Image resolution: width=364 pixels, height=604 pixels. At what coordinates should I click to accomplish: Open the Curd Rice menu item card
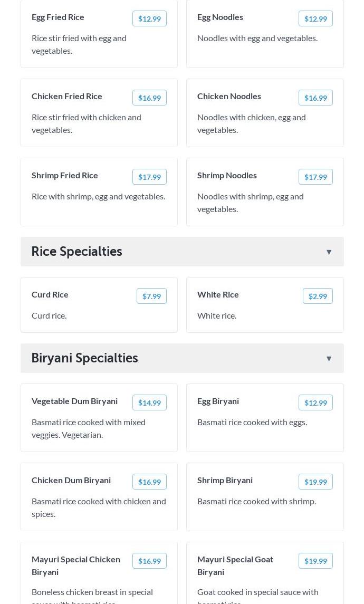pyautogui.click(x=99, y=311)
